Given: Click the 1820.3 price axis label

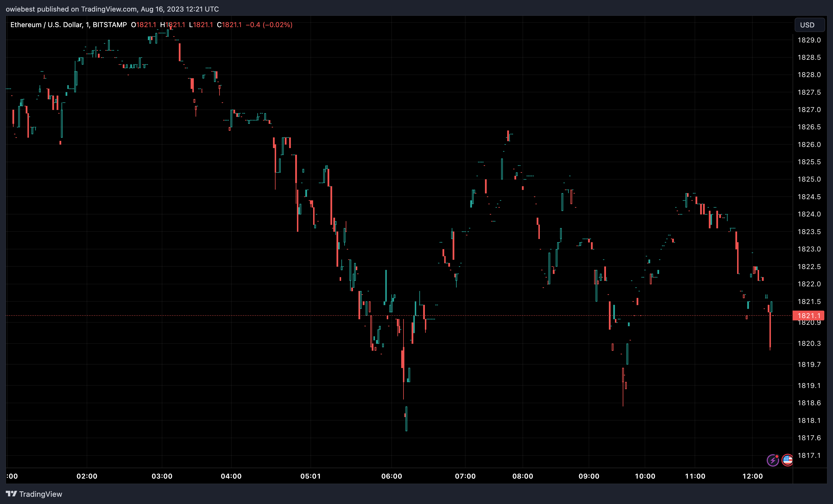Looking at the screenshot, I should click(809, 343).
